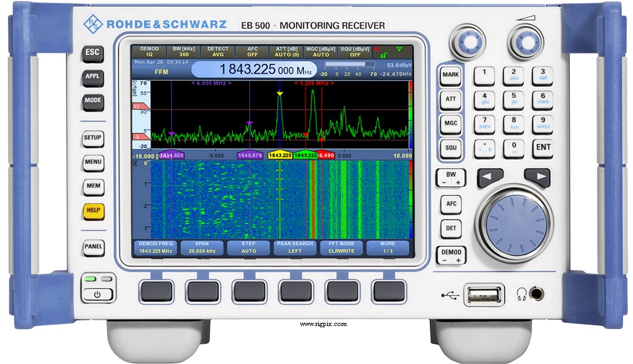Tap keypad key 7 pqrs
The width and height of the screenshot is (633, 364).
[484, 124]
